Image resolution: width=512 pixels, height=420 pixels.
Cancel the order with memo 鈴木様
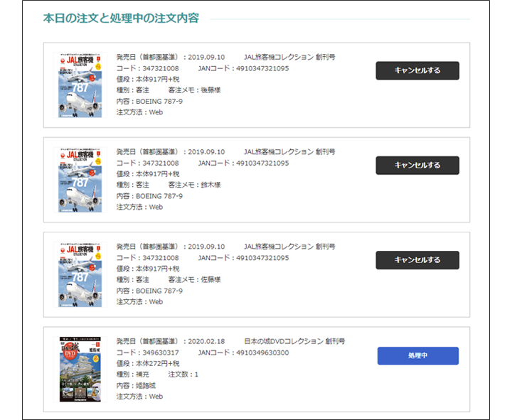tap(417, 165)
